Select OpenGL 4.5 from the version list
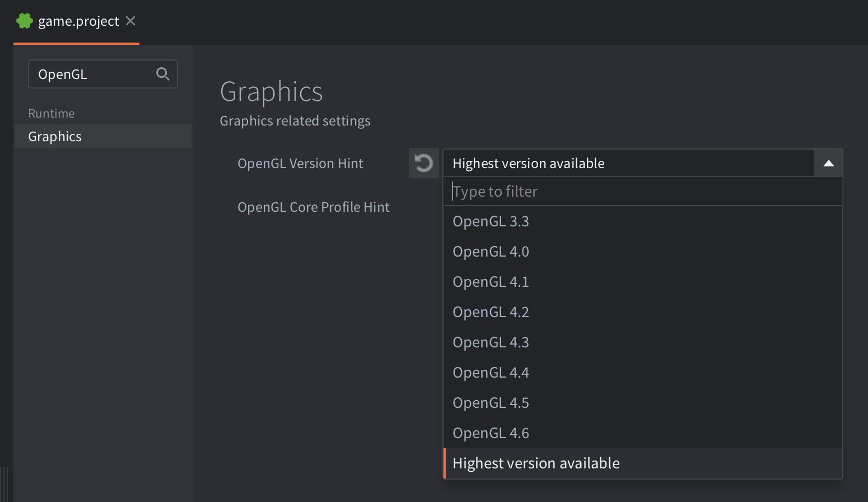 pos(491,402)
